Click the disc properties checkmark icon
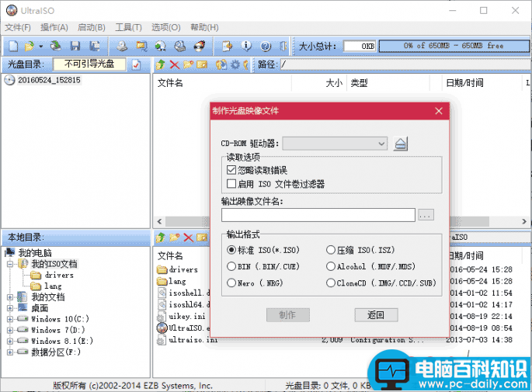This screenshot has width=532, height=392. pyautogui.click(x=137, y=64)
